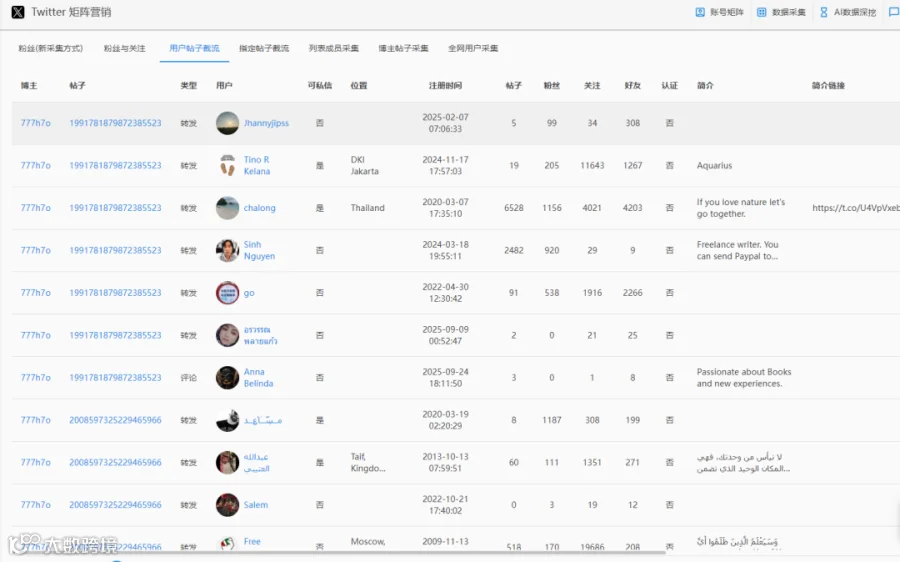This screenshot has height=562, width=900.
Task: Open the 指定帖子截流 tab
Action: pyautogui.click(x=264, y=48)
